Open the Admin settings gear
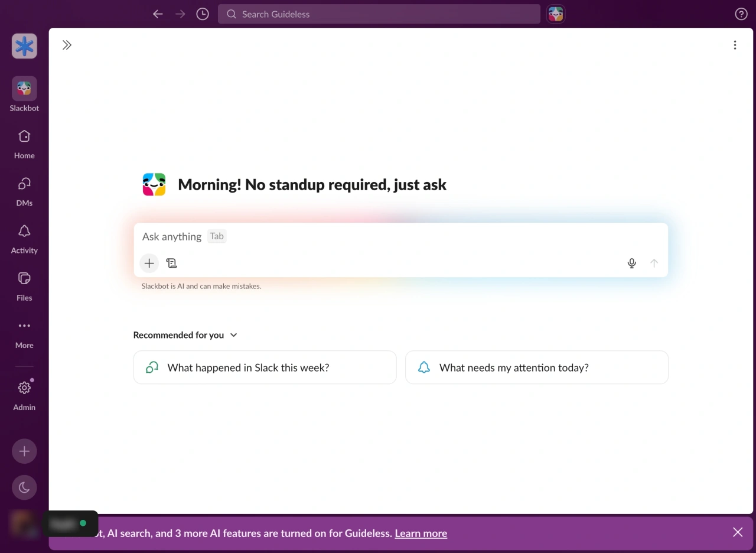 (24, 395)
